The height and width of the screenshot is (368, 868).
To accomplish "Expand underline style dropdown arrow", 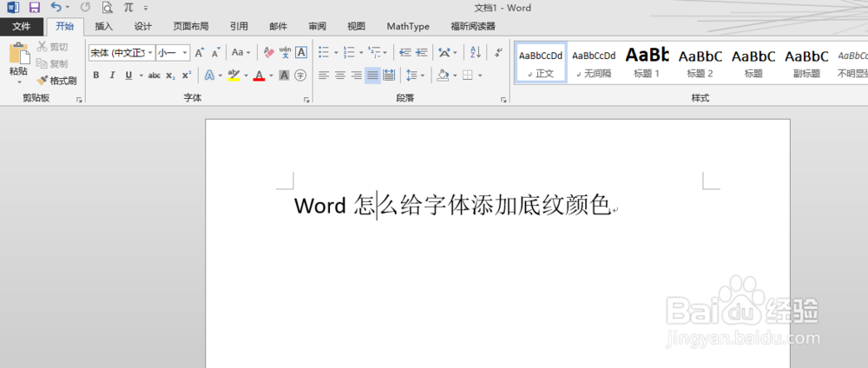I will [141, 76].
